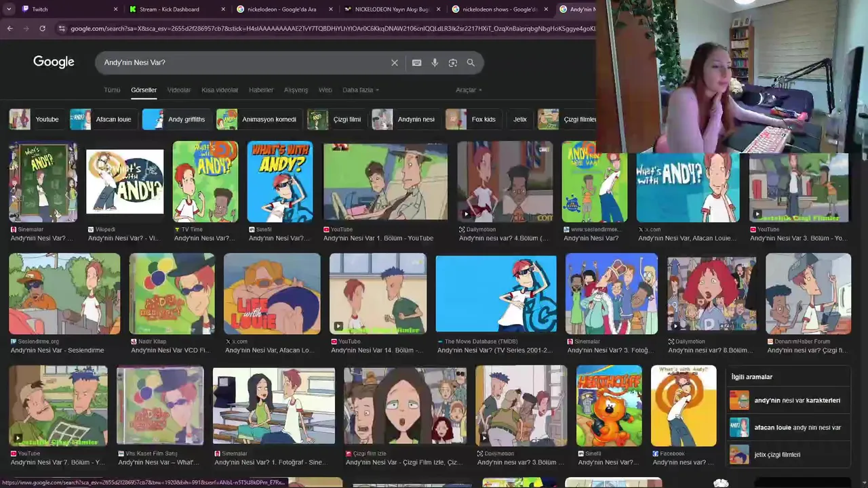Click 'Andy'nin Nesi Var 14. Bölüm' caption
868x488 pixels.
point(377,350)
